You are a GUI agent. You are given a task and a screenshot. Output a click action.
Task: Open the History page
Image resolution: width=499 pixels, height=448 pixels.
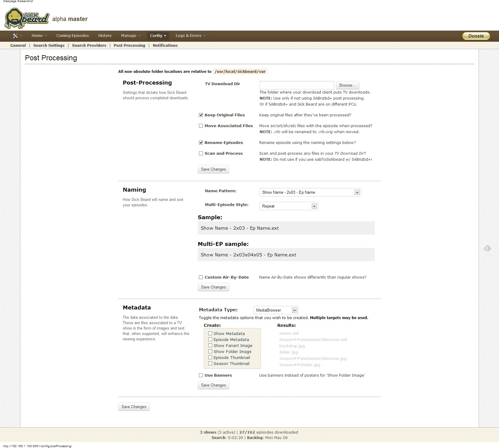pos(105,36)
